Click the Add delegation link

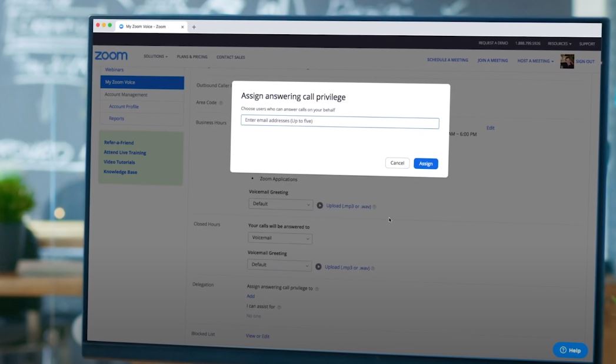[x=251, y=296]
